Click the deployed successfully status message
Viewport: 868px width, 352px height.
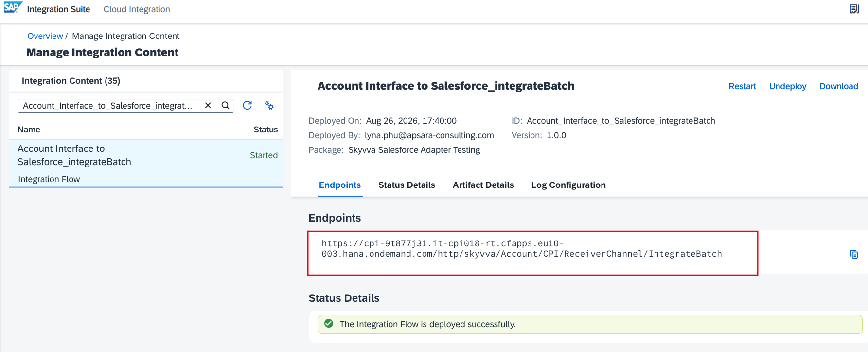(x=427, y=324)
